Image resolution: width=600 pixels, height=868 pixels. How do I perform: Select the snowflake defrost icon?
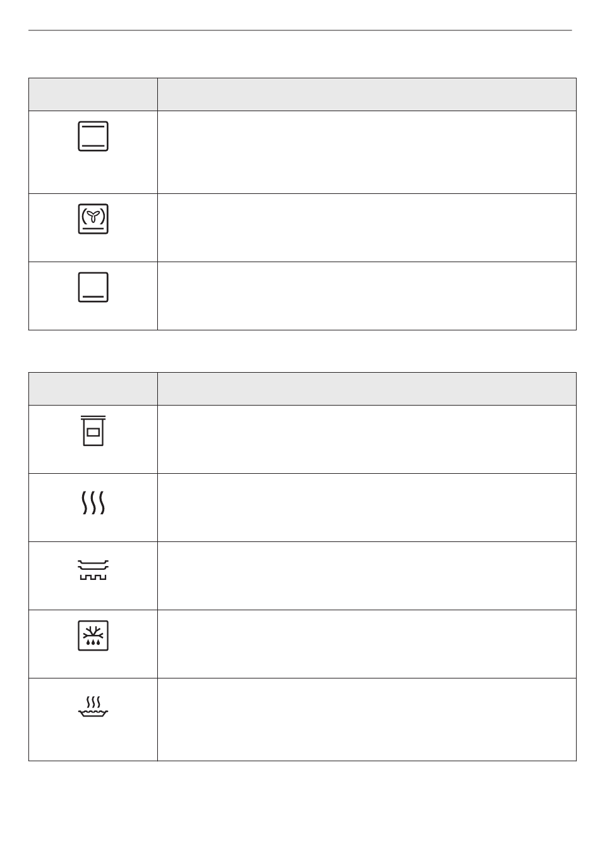pyautogui.click(x=93, y=636)
